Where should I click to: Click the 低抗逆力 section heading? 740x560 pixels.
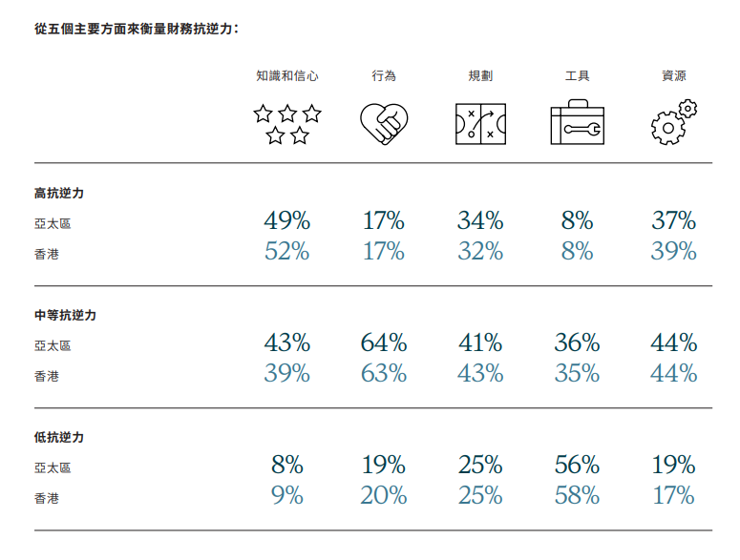[x=59, y=437]
